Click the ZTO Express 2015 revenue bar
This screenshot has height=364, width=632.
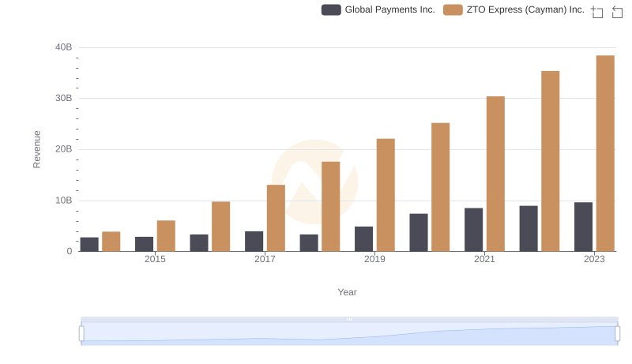click(166, 236)
